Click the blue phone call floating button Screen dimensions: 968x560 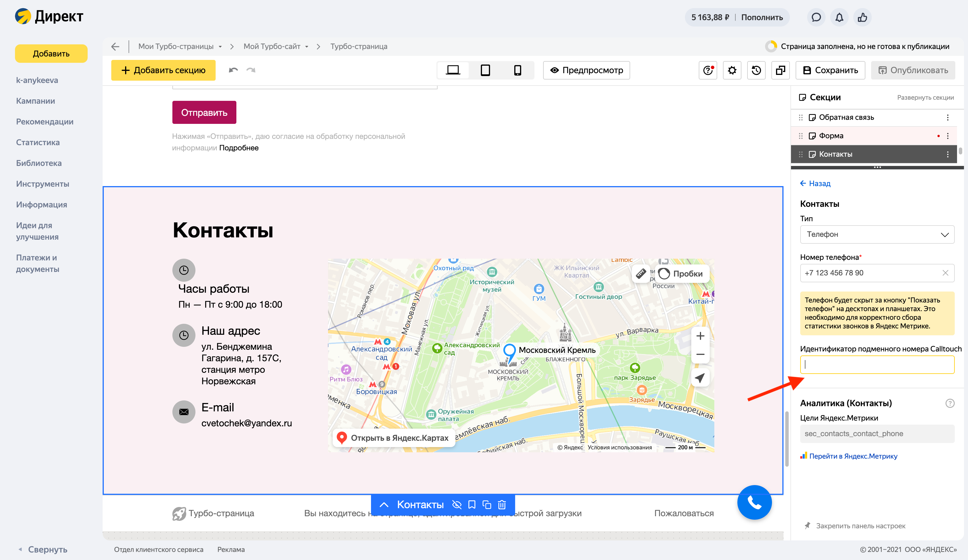point(754,502)
